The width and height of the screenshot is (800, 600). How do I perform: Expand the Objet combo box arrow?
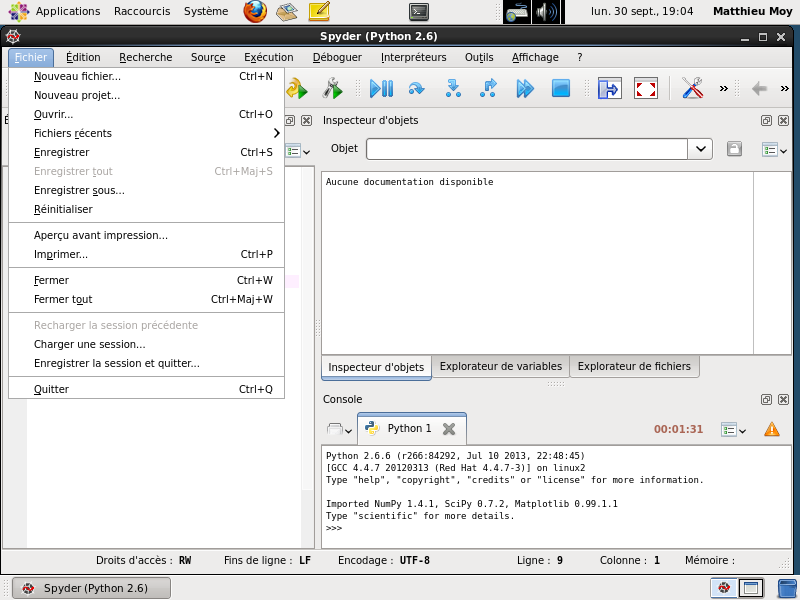pos(701,149)
